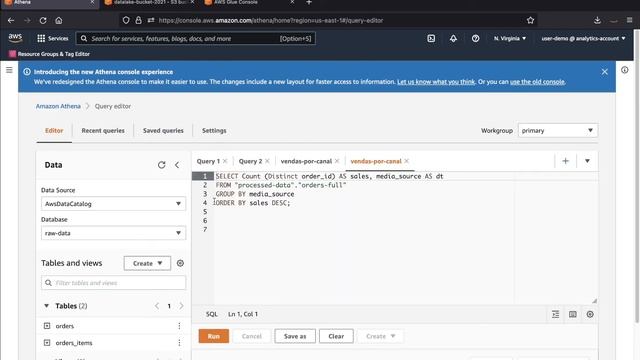
Task: Switch to the Saved queries tab
Action: [163, 131]
